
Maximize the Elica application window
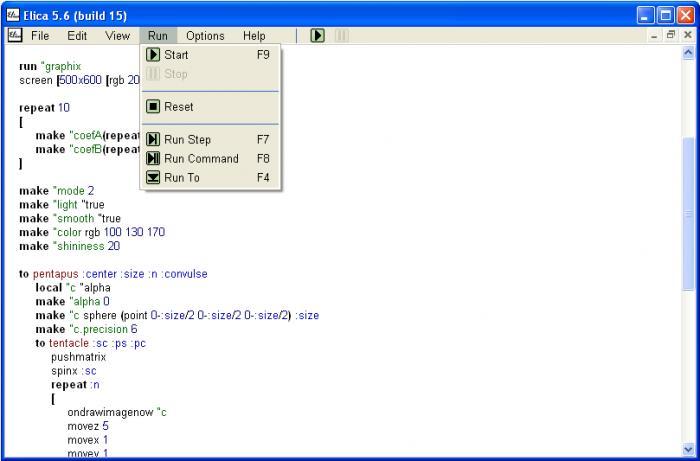coord(666,16)
